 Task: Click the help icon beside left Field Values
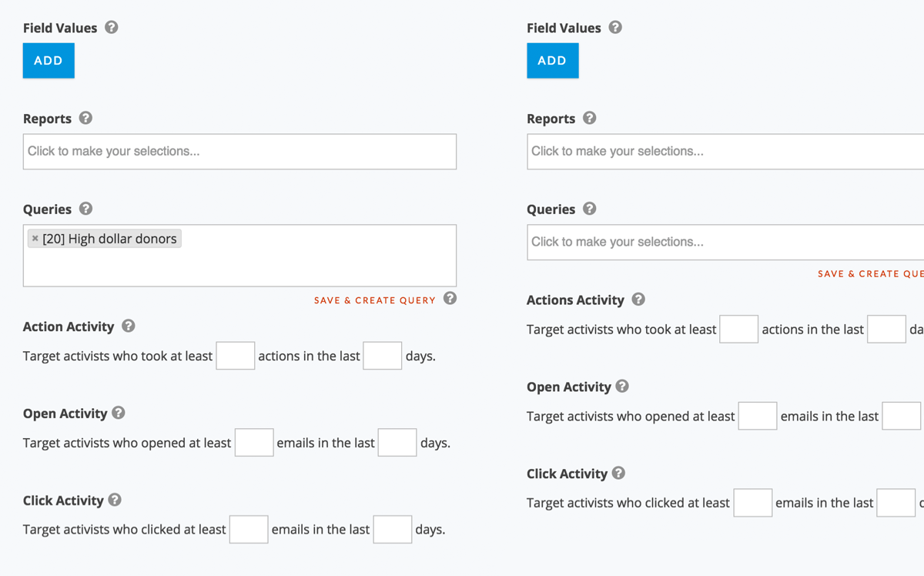tap(112, 28)
